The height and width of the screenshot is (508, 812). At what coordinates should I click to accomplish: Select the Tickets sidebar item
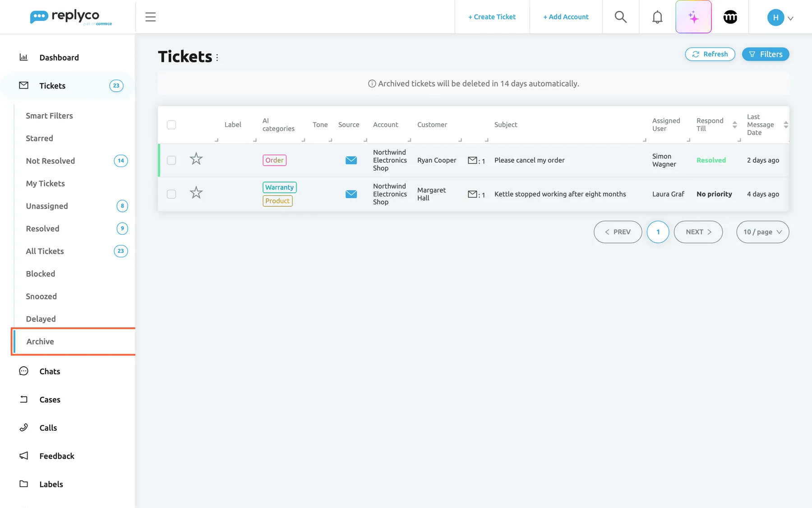point(68,86)
